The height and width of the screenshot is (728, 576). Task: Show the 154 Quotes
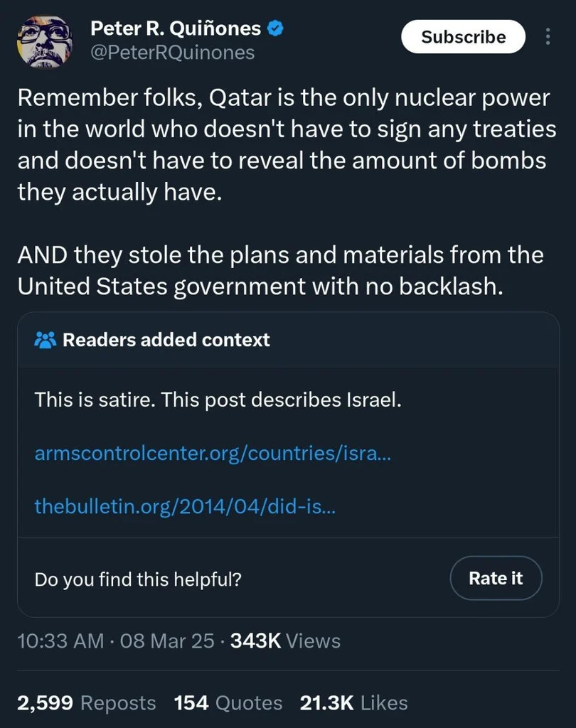coord(228,703)
